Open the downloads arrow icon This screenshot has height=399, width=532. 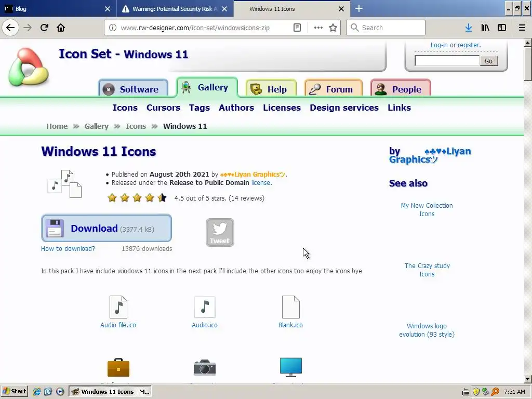pyautogui.click(x=469, y=28)
